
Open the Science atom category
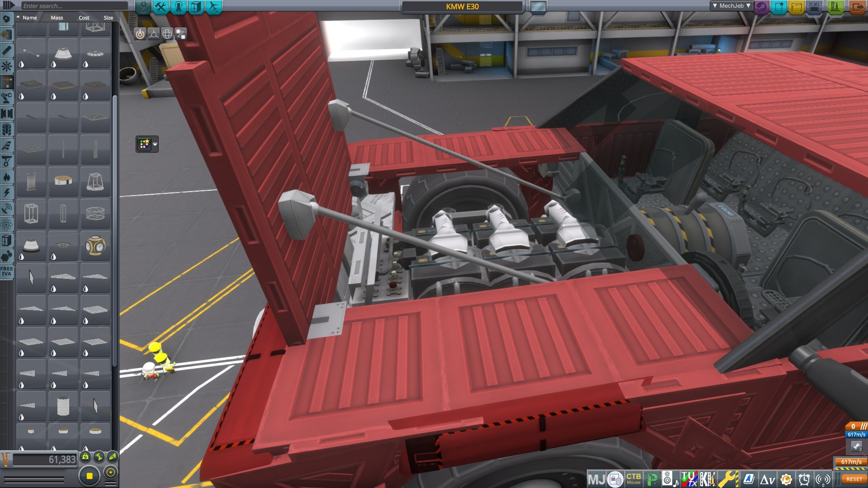pos(7,225)
